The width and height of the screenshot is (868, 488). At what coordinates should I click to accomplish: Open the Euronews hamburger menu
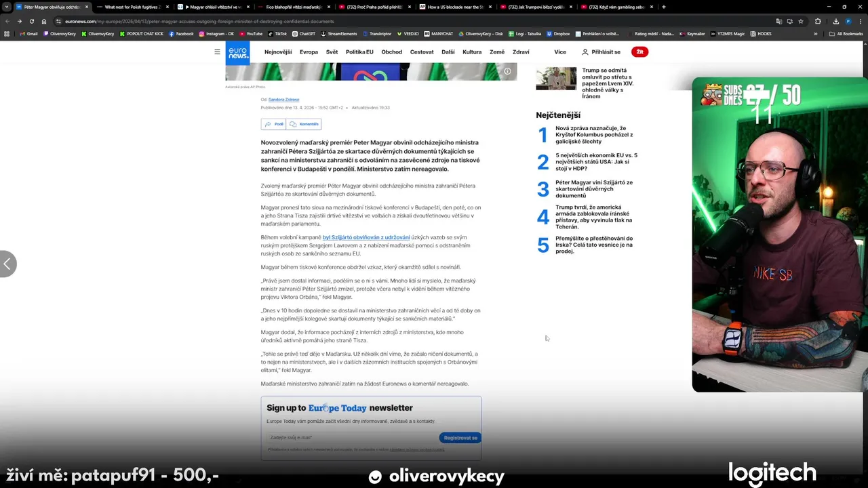click(217, 52)
